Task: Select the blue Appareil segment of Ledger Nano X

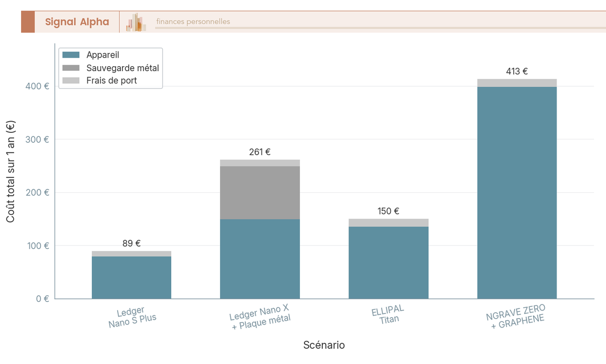Action: tap(260, 259)
